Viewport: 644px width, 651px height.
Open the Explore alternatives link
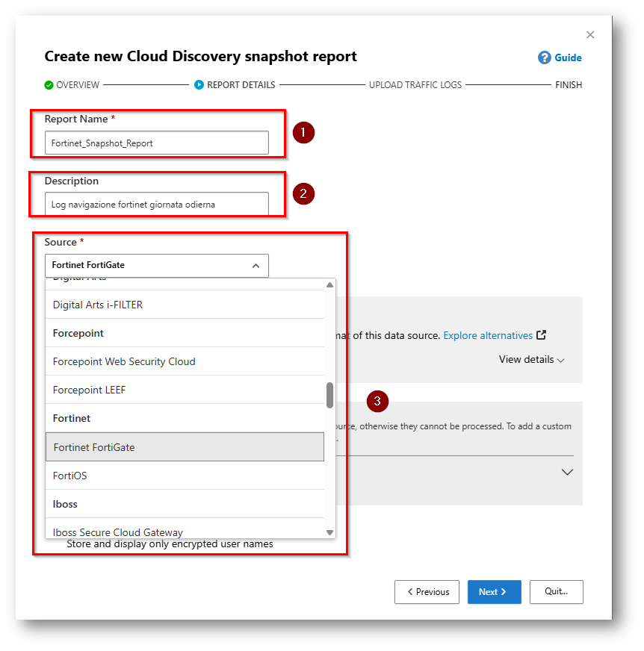pyautogui.click(x=487, y=335)
